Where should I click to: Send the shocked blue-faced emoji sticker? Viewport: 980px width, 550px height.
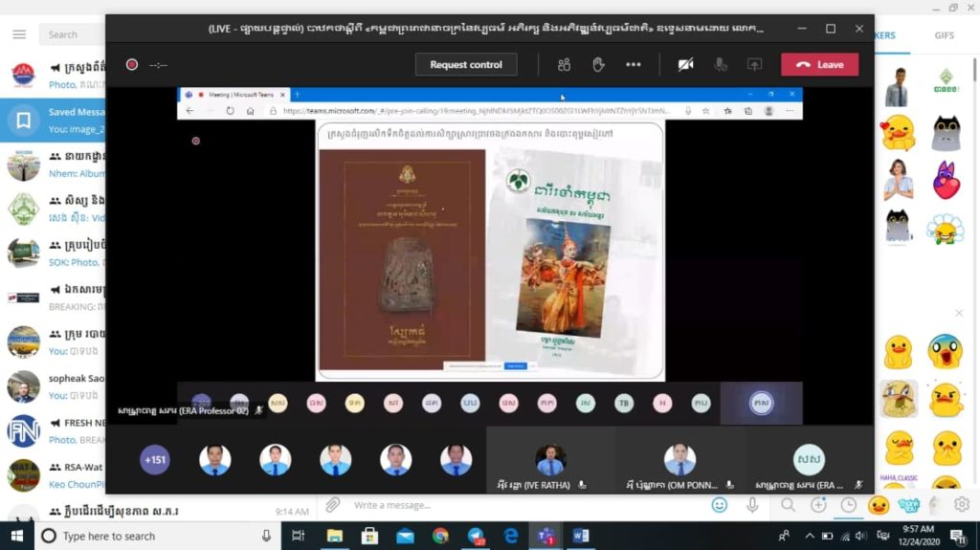(945, 351)
